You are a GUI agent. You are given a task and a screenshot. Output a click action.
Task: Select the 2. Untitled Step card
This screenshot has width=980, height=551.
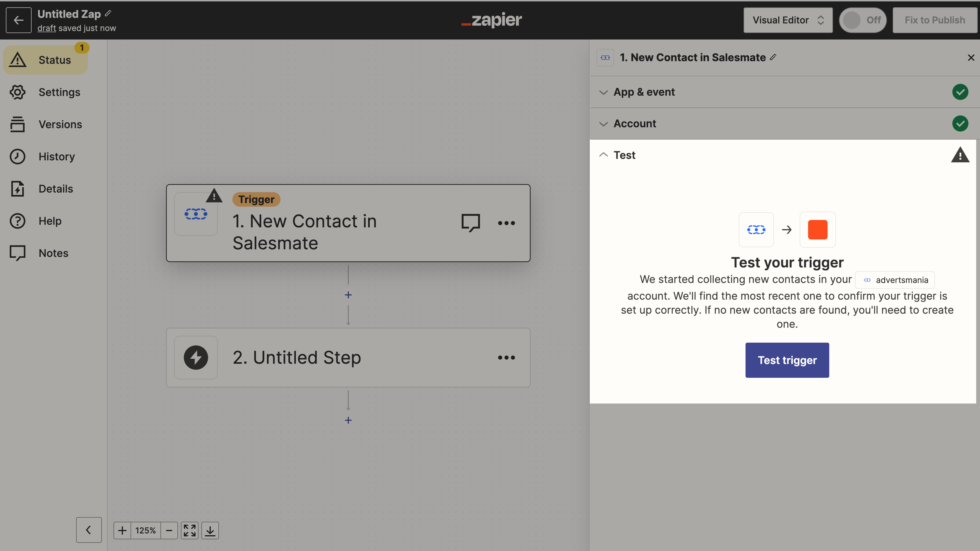348,358
